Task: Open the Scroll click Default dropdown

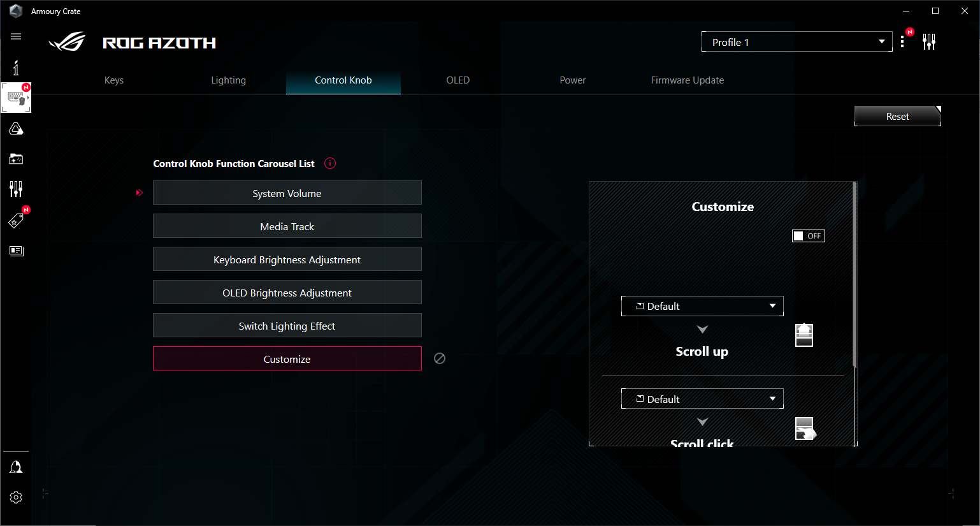Action: (x=702, y=398)
